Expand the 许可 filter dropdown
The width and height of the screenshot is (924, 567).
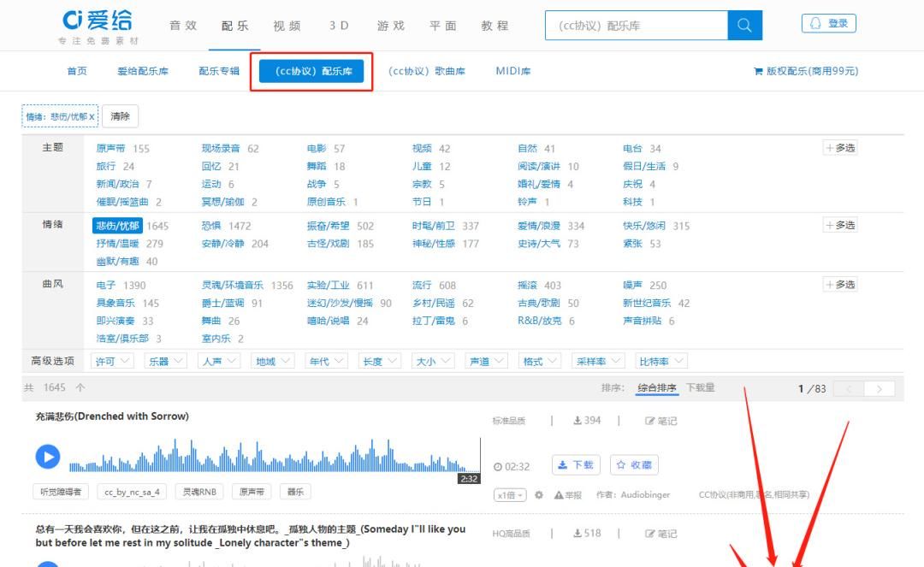pos(112,360)
